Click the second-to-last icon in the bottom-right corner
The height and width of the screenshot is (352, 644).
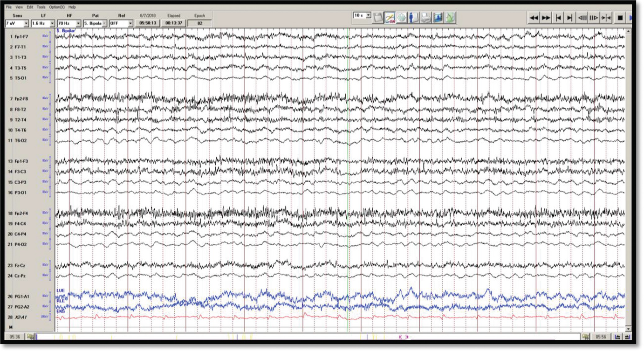pyautogui.click(x=618, y=337)
